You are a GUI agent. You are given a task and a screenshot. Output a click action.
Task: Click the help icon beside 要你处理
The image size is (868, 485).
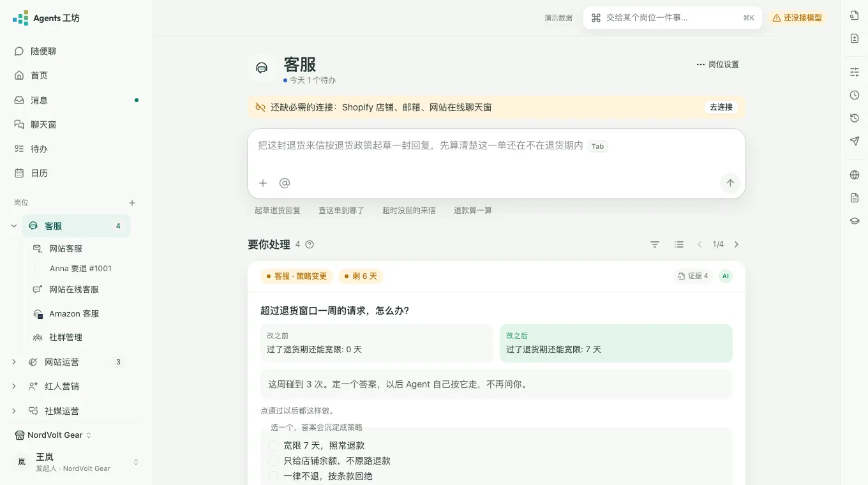pos(310,244)
